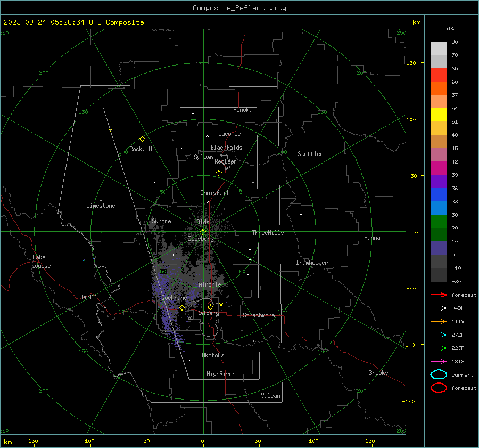Select the blue 33-36 dBZ color swatch
479x448 pixels.
[439, 194]
